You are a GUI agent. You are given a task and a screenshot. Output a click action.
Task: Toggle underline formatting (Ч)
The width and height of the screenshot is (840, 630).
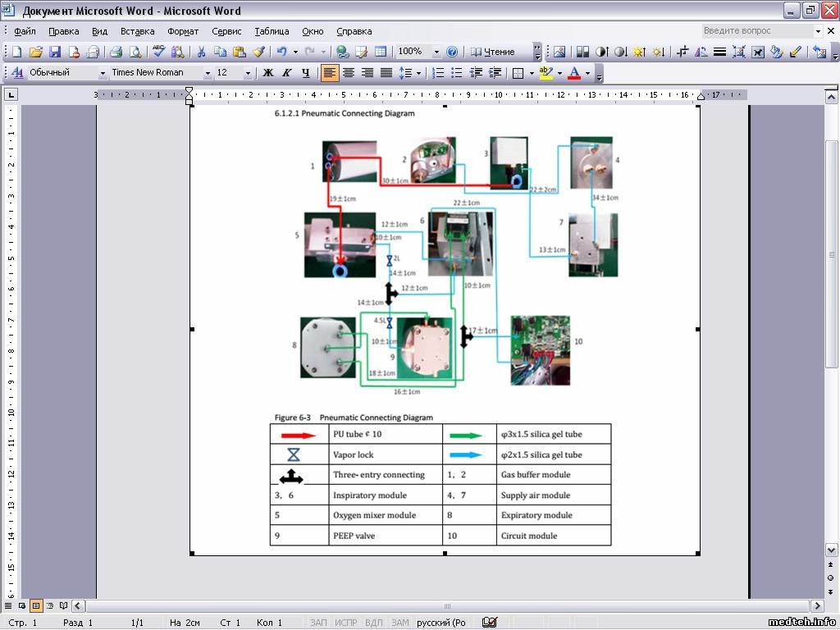click(x=306, y=73)
